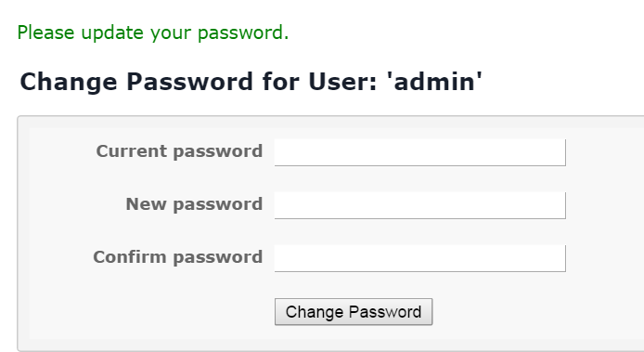Place cursor in the middle password field
Viewport: 644px width, 352px height.
pos(419,205)
